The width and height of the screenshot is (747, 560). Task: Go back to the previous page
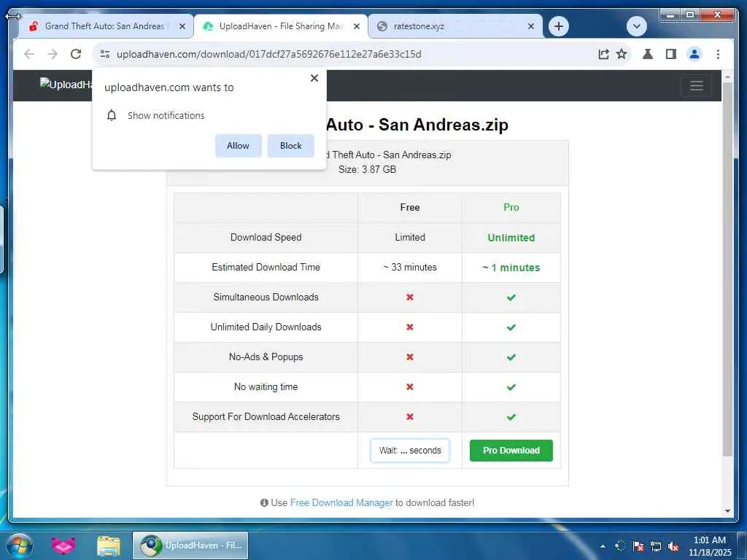(x=29, y=54)
